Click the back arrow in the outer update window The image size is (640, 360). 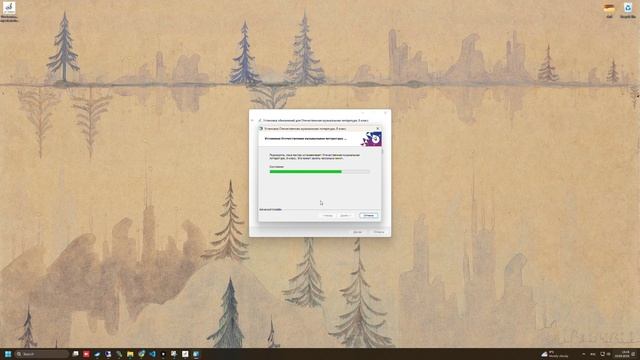click(252, 120)
